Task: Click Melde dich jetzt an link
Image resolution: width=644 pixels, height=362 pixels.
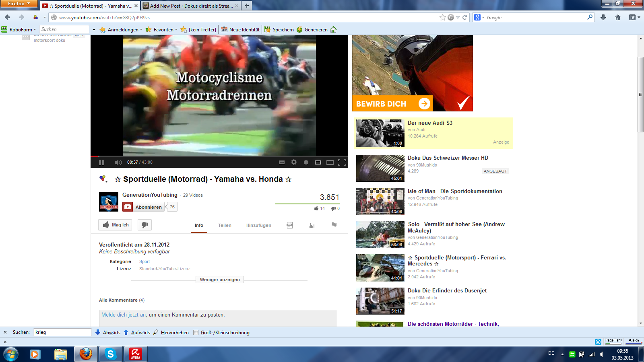Action: [x=124, y=315]
